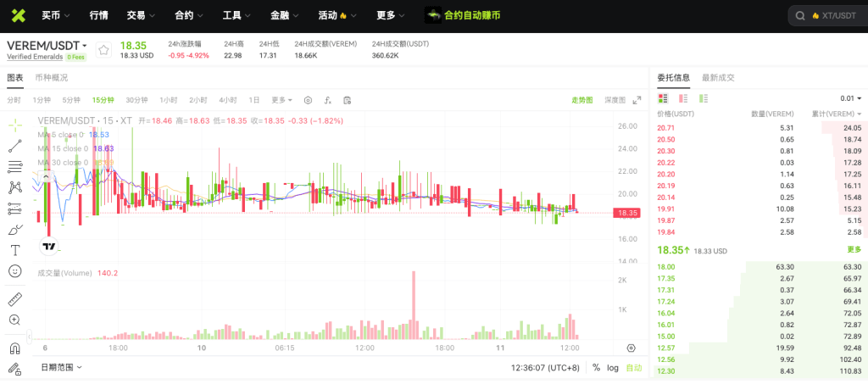Show sell orders only view
This screenshot has height=384, width=868.
683,98
